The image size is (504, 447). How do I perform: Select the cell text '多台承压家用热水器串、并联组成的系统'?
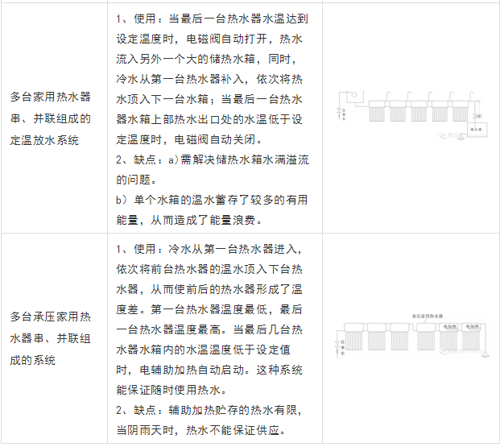coord(51,338)
